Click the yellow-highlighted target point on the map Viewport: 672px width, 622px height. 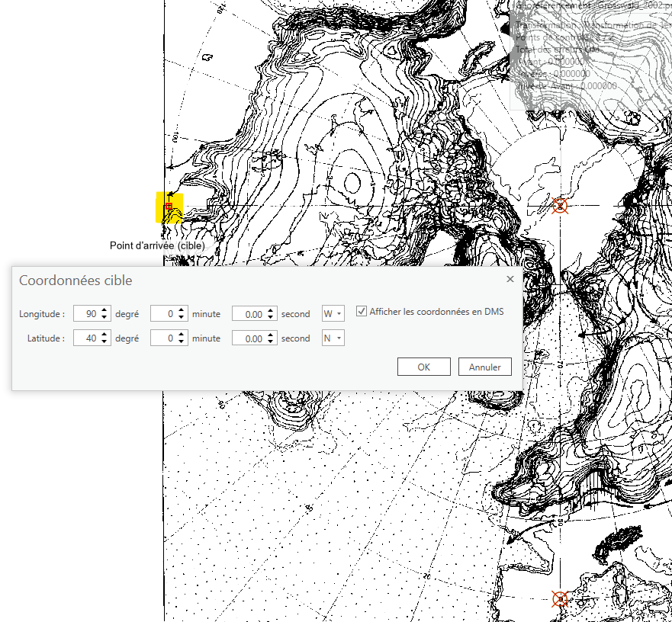pos(169,206)
